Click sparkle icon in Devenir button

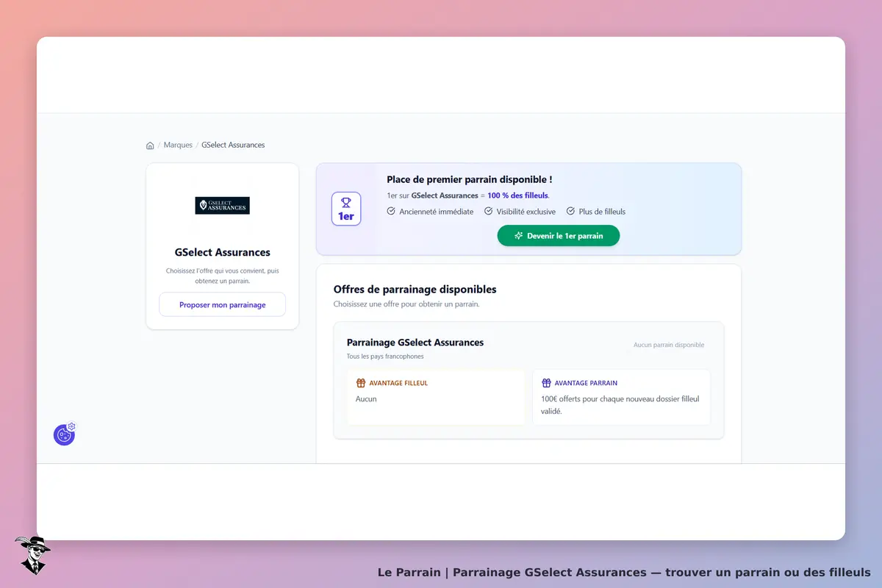coord(519,236)
